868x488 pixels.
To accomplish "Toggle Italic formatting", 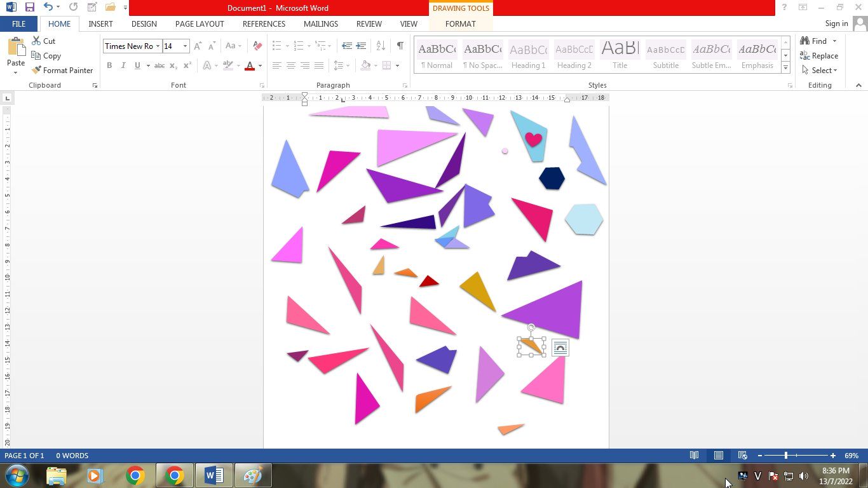I will click(x=123, y=65).
